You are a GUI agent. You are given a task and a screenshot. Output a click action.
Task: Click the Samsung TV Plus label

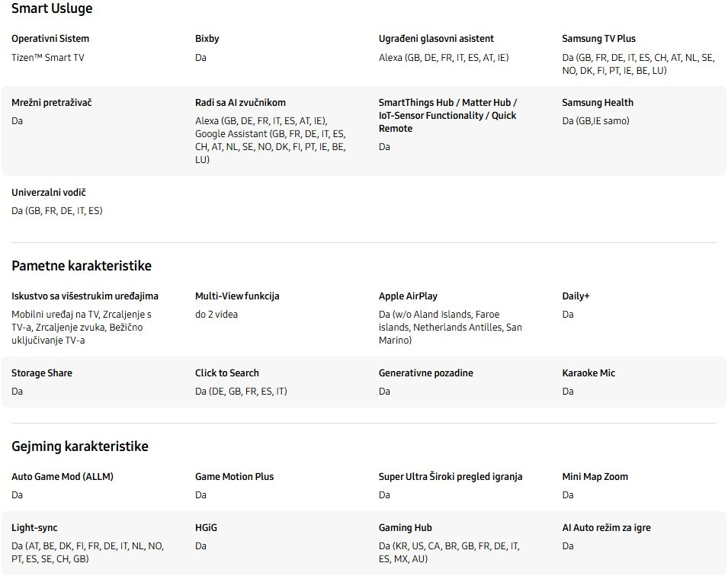pyautogui.click(x=598, y=39)
